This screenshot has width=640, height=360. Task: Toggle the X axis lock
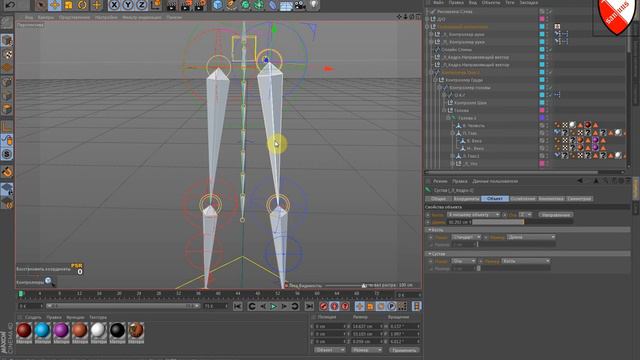click(x=114, y=5)
